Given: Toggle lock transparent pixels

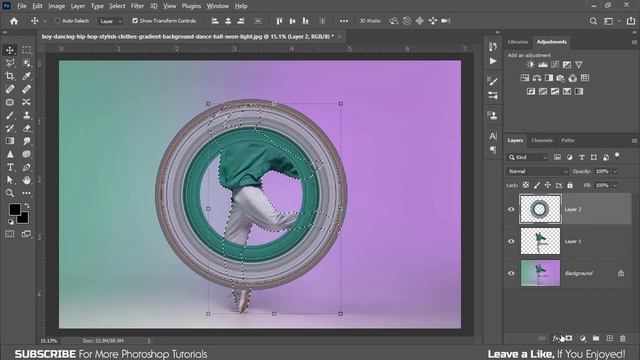Looking at the screenshot, I should point(526,185).
